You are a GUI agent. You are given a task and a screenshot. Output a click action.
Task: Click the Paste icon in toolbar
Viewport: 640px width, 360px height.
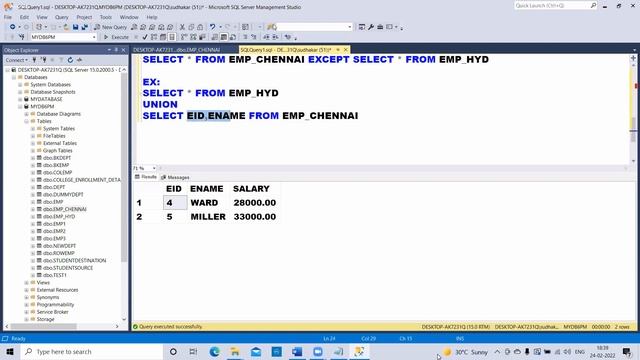200,27
